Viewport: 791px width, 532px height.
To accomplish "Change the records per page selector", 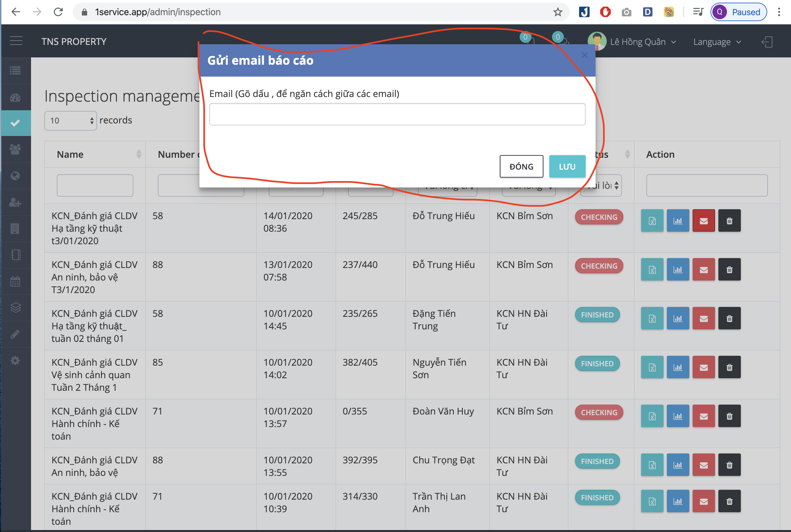I will pyautogui.click(x=71, y=120).
